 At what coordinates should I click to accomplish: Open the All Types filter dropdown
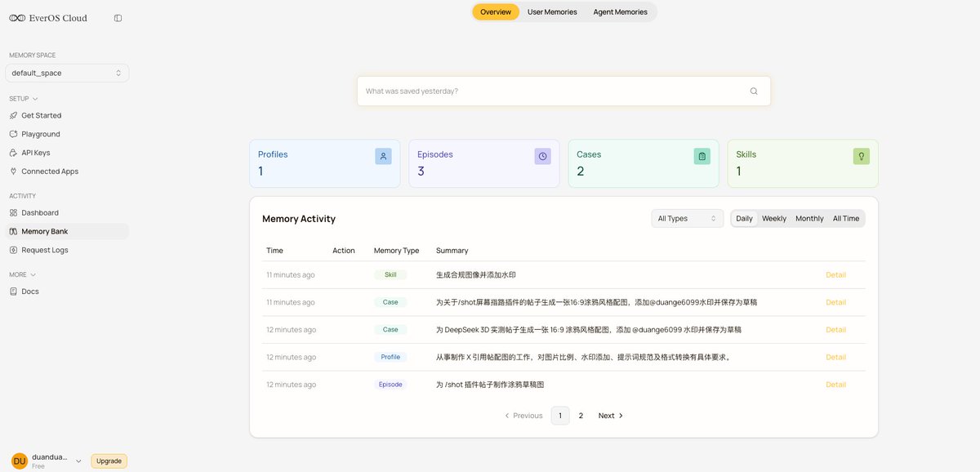tap(688, 219)
